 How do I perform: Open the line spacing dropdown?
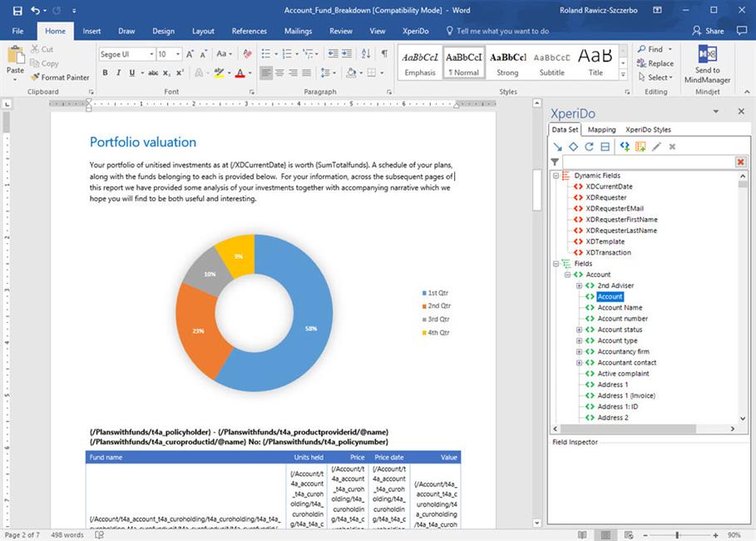click(x=328, y=73)
